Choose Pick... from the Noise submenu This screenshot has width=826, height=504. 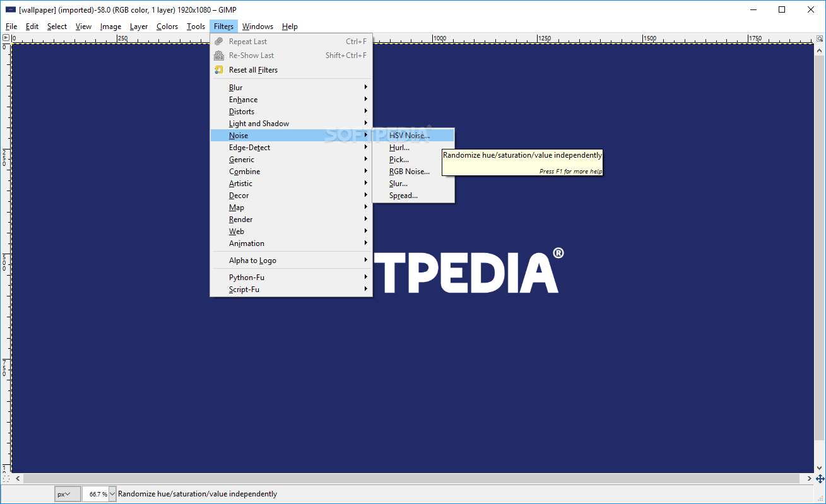coord(413,160)
